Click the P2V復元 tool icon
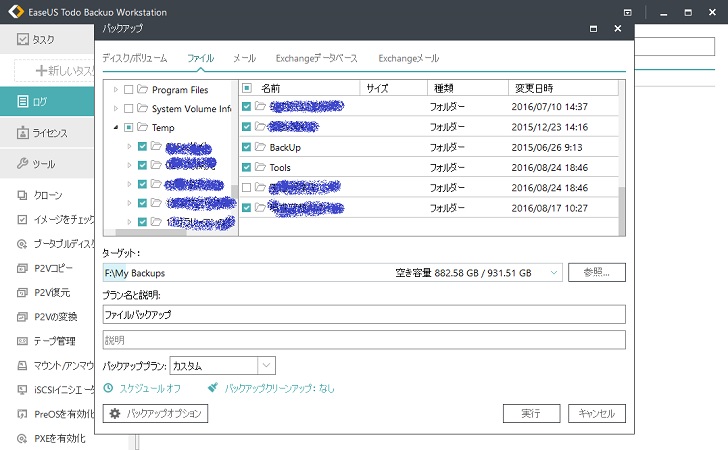Viewport: 728px width, 450px height. click(22, 293)
